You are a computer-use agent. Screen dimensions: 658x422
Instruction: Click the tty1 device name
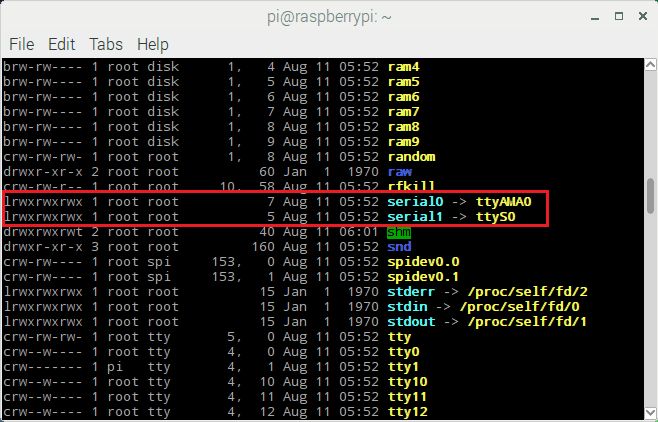(x=404, y=367)
